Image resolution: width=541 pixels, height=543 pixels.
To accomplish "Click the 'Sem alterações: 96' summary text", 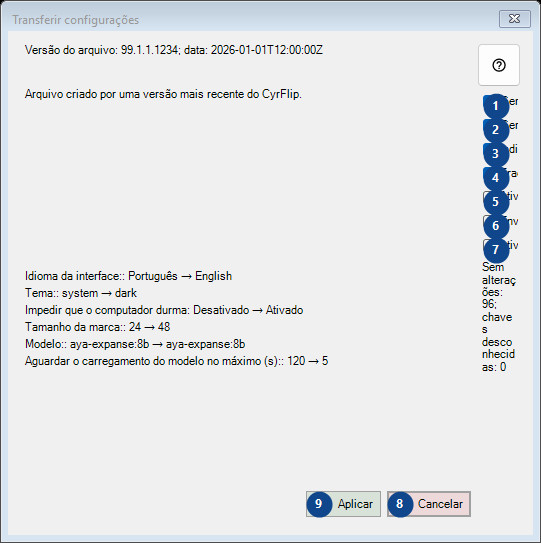I will [x=499, y=317].
